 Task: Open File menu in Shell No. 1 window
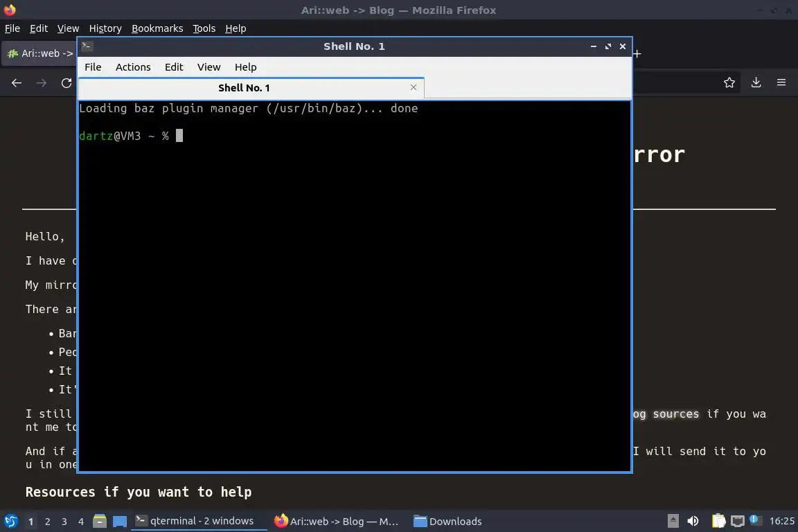(x=93, y=67)
